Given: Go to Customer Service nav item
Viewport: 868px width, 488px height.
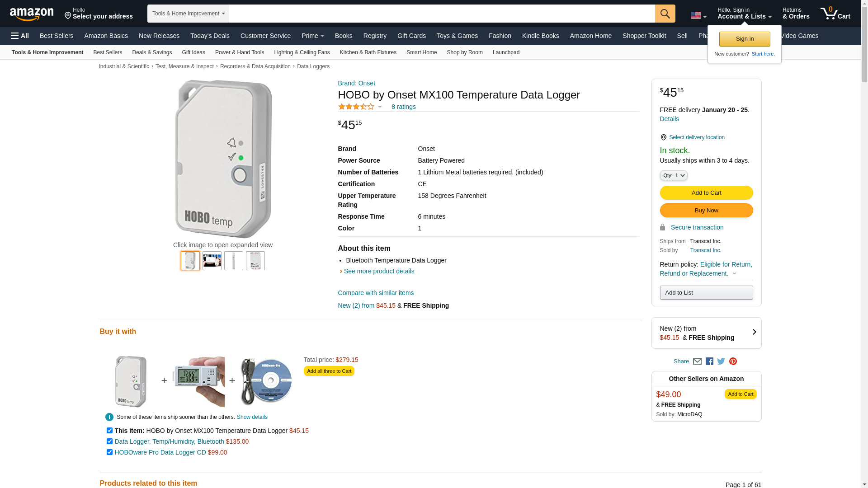Looking at the screenshot, I should pos(265,36).
